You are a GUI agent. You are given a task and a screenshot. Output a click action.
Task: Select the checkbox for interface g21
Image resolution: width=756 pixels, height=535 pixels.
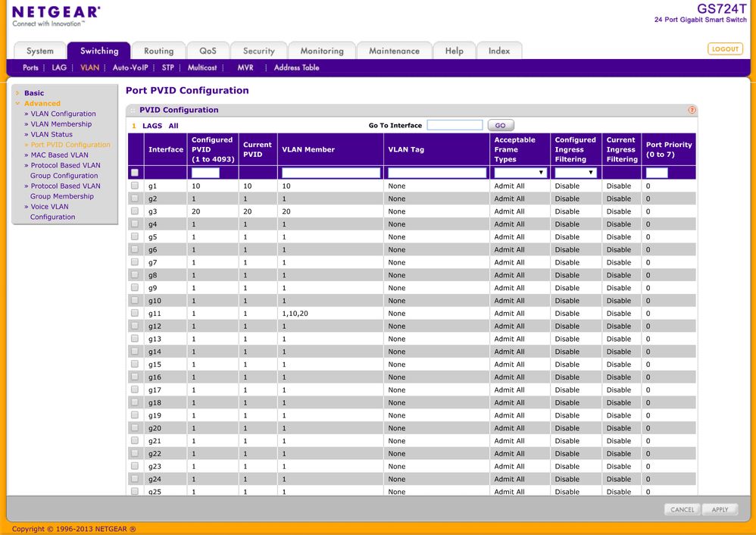pyautogui.click(x=135, y=440)
